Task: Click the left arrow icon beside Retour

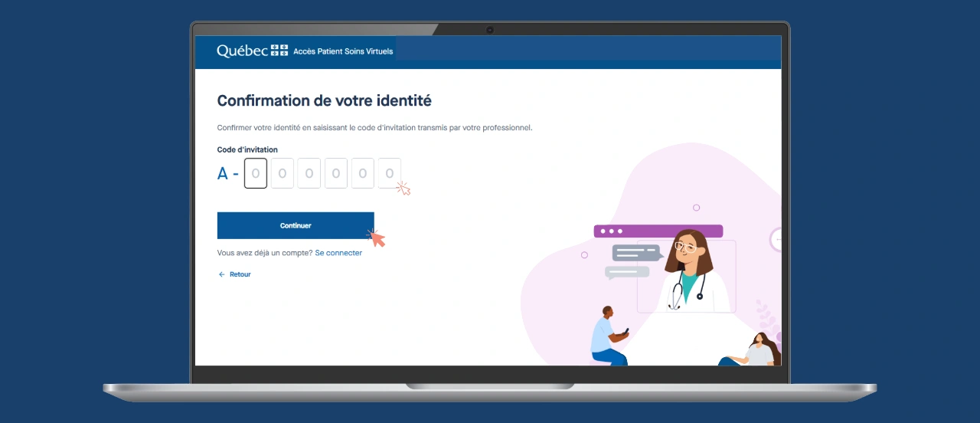Action: pos(222,274)
